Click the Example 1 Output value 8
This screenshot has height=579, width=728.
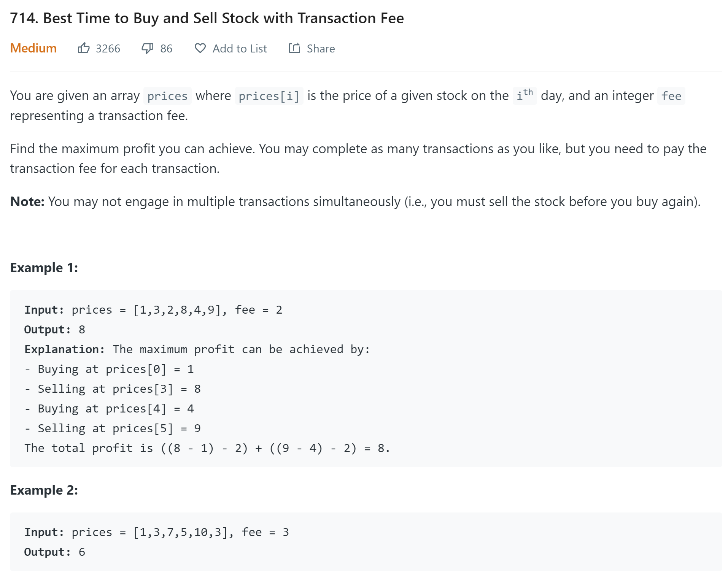tap(82, 330)
